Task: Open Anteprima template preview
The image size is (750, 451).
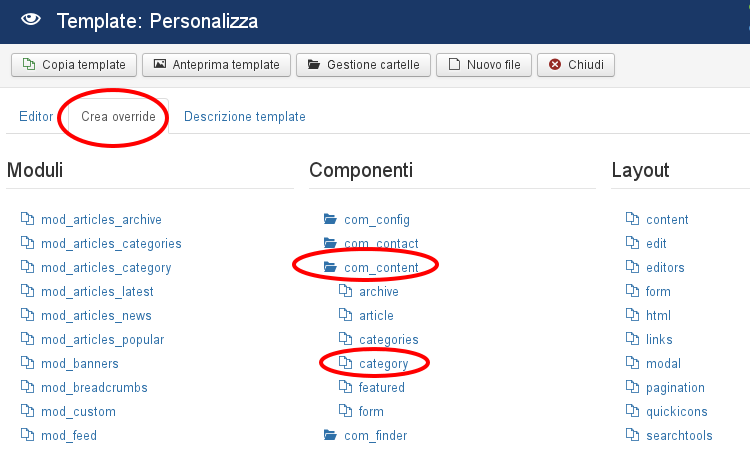Action: [216, 65]
